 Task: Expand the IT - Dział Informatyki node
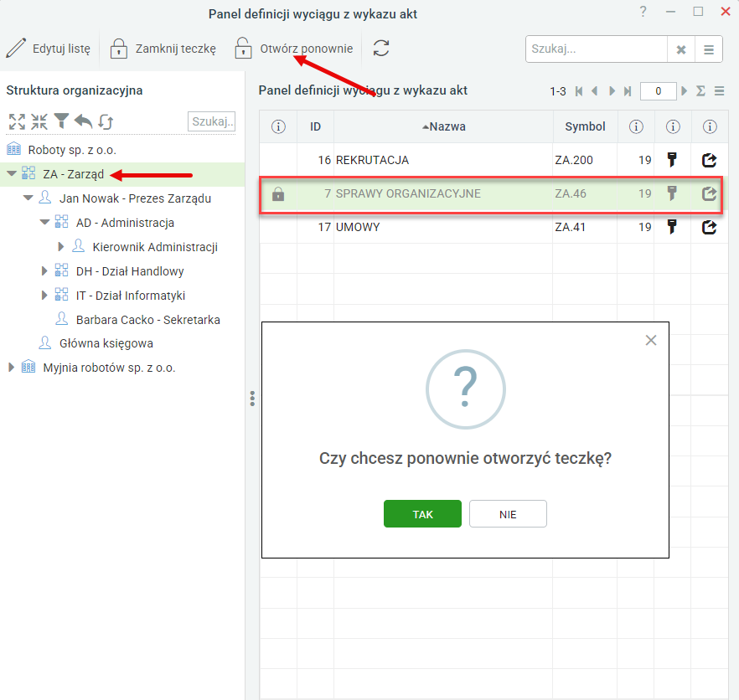pos(44,296)
